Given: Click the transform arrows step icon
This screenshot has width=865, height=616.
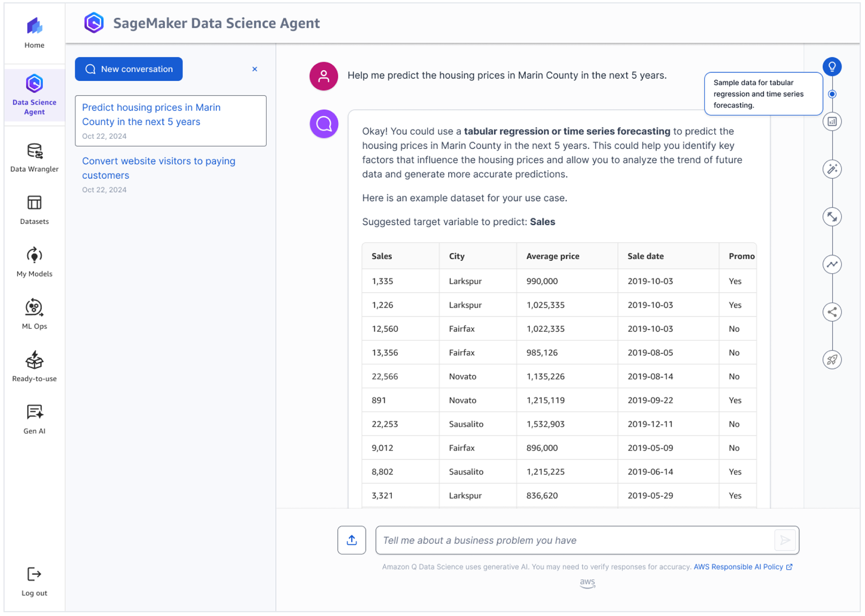Looking at the screenshot, I should pos(832,217).
